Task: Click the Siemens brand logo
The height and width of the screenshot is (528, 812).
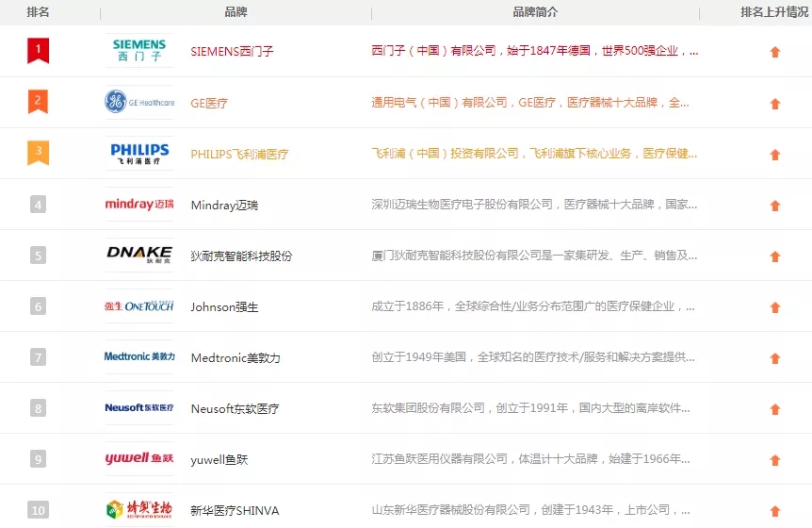Action: coord(139,51)
